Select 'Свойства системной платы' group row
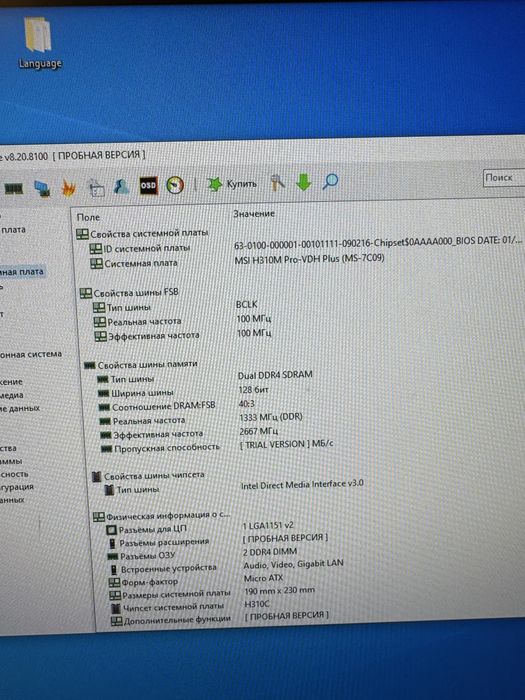Viewport: 525px width, 700px height. [142, 233]
